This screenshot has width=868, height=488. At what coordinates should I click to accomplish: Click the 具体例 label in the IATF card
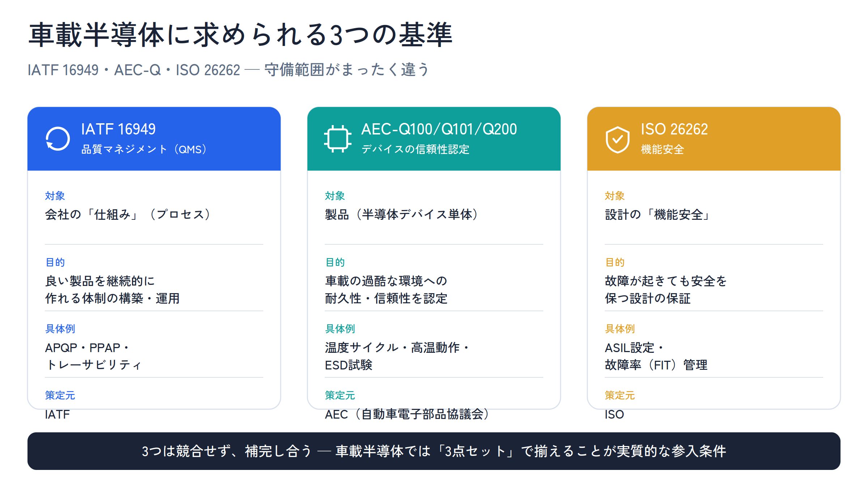[60, 329]
